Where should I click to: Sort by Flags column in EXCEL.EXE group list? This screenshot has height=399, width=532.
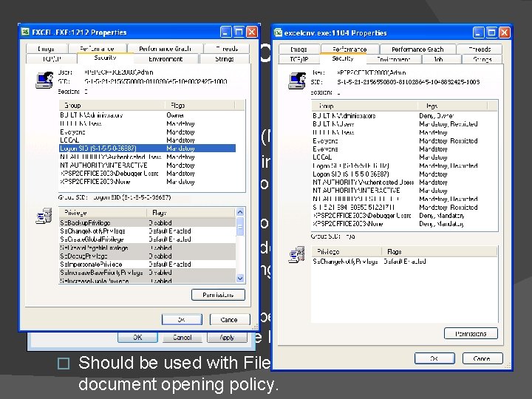click(199, 105)
